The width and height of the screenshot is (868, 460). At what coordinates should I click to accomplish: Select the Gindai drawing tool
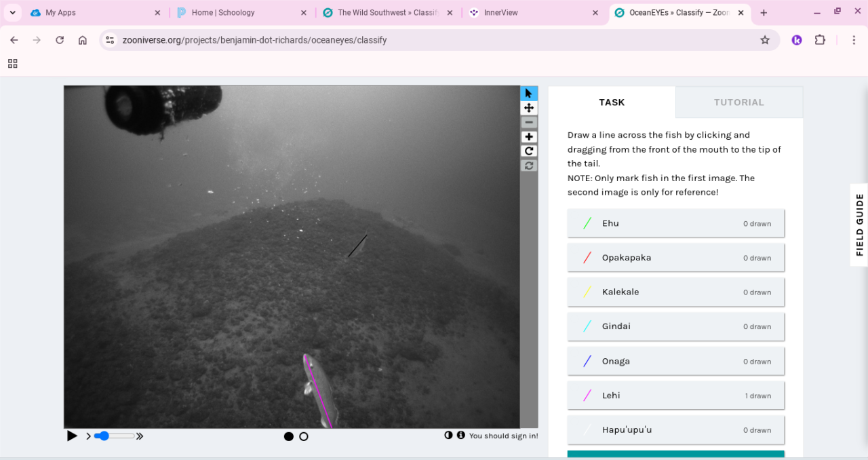676,326
